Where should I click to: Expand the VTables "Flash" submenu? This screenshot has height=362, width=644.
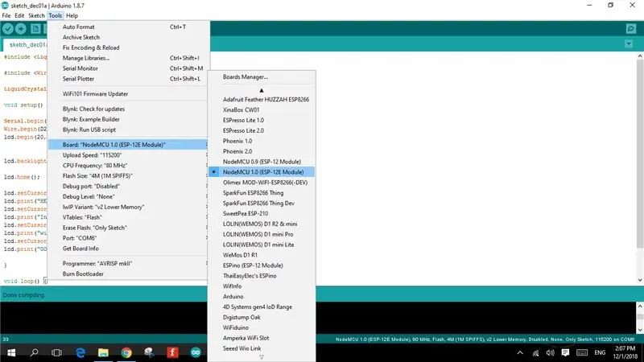coord(127,217)
